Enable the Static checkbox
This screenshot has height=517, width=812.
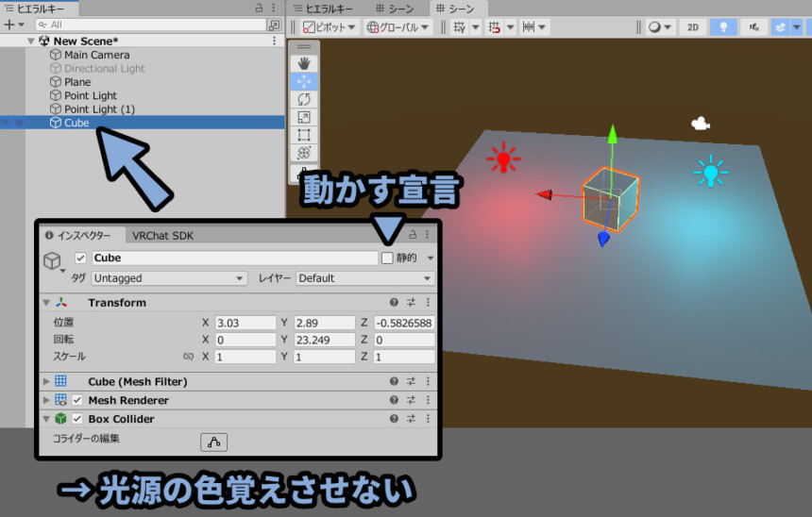coord(387,258)
